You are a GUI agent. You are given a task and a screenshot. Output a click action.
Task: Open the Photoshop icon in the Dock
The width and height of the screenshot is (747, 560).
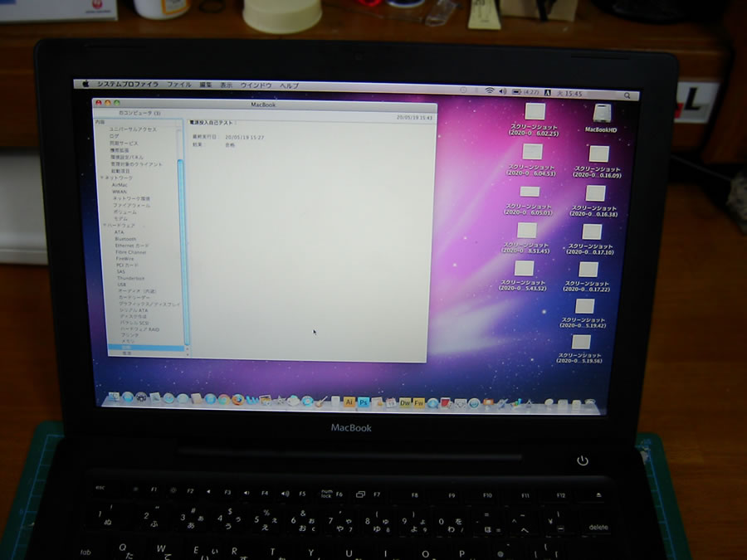364,402
